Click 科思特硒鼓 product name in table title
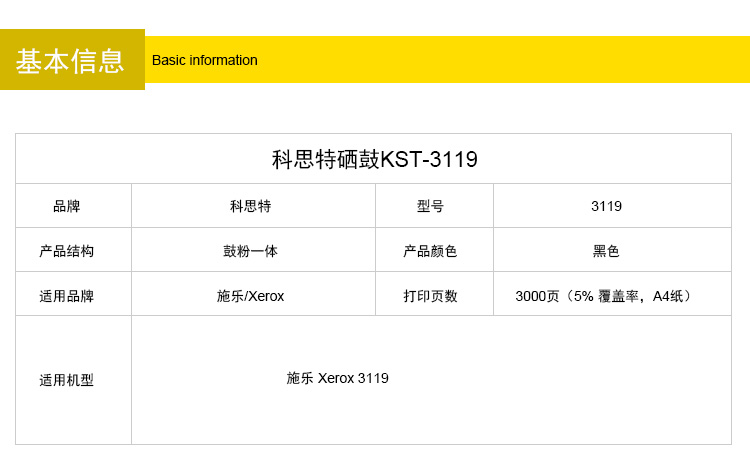The height and width of the screenshot is (465, 750). pos(326,159)
